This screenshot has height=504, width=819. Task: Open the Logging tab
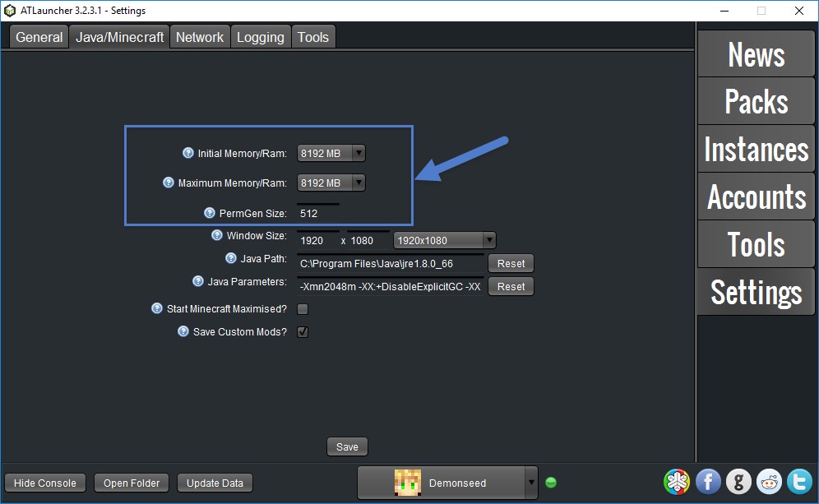point(260,37)
